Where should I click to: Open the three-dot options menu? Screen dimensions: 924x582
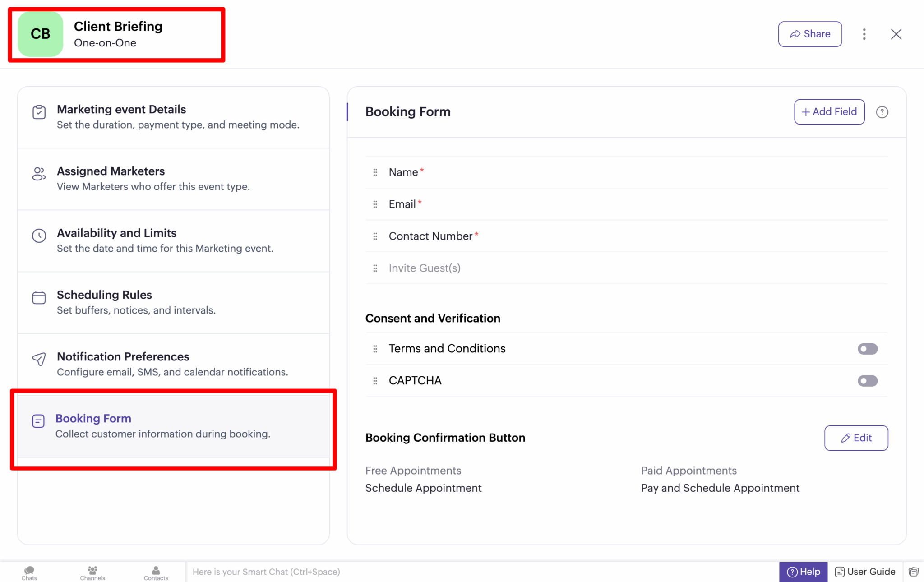click(864, 34)
